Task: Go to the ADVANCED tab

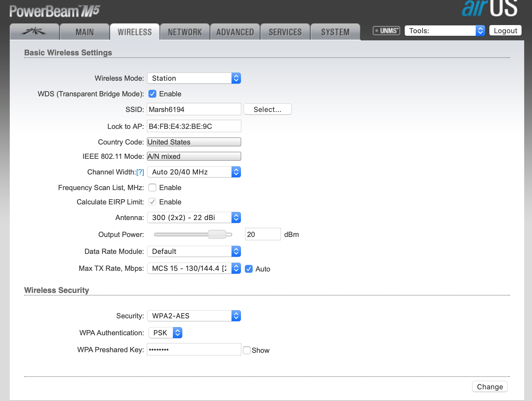Action: (235, 32)
